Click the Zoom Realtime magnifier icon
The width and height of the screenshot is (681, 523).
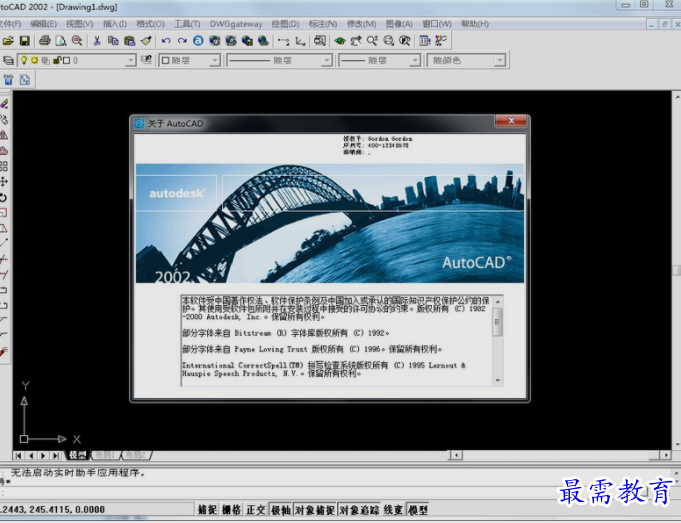pyautogui.click(x=372, y=41)
